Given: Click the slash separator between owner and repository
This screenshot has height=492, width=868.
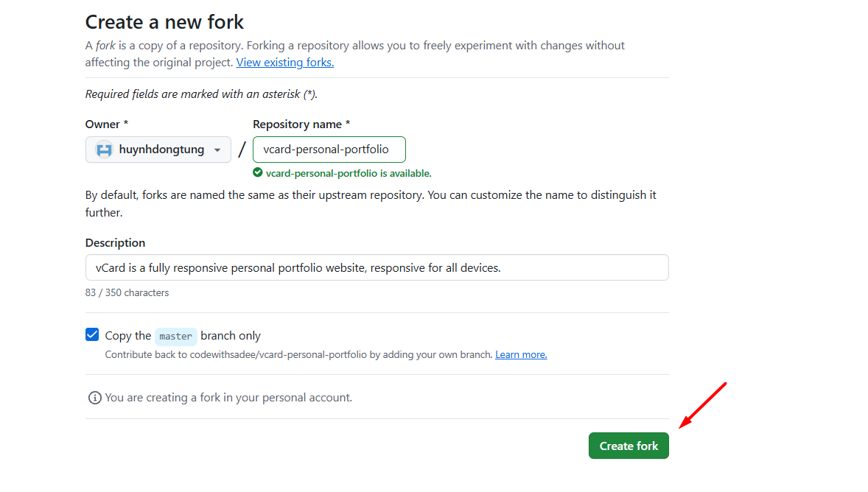Looking at the screenshot, I should coord(242,149).
